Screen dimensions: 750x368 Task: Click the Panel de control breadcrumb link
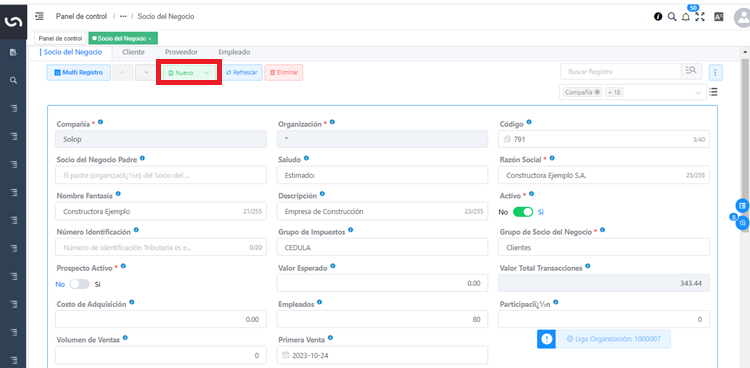(81, 16)
